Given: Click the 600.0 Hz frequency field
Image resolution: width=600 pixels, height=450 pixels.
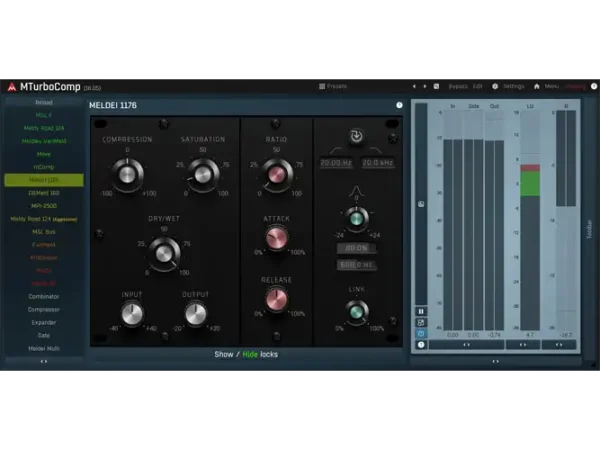Looking at the screenshot, I should 356,265.
